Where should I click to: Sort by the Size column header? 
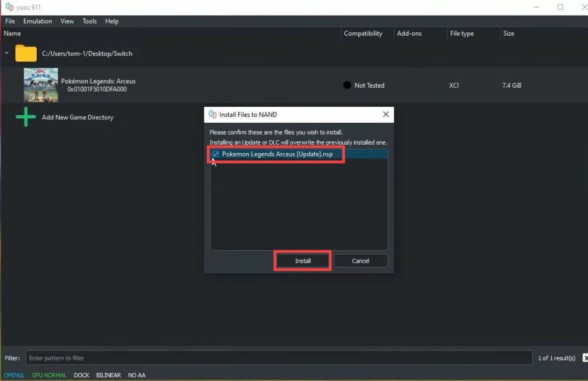click(x=509, y=33)
